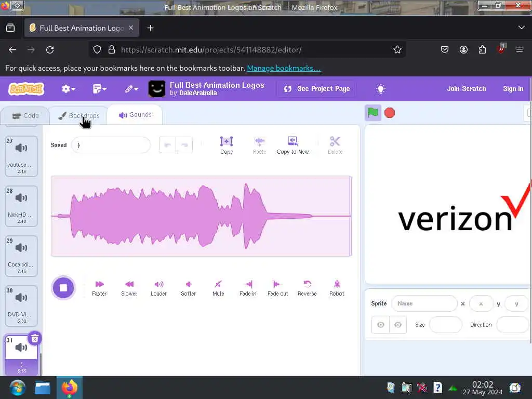Viewport: 532px width, 399px height.
Task: Click the sprite Size field
Action: point(445,325)
